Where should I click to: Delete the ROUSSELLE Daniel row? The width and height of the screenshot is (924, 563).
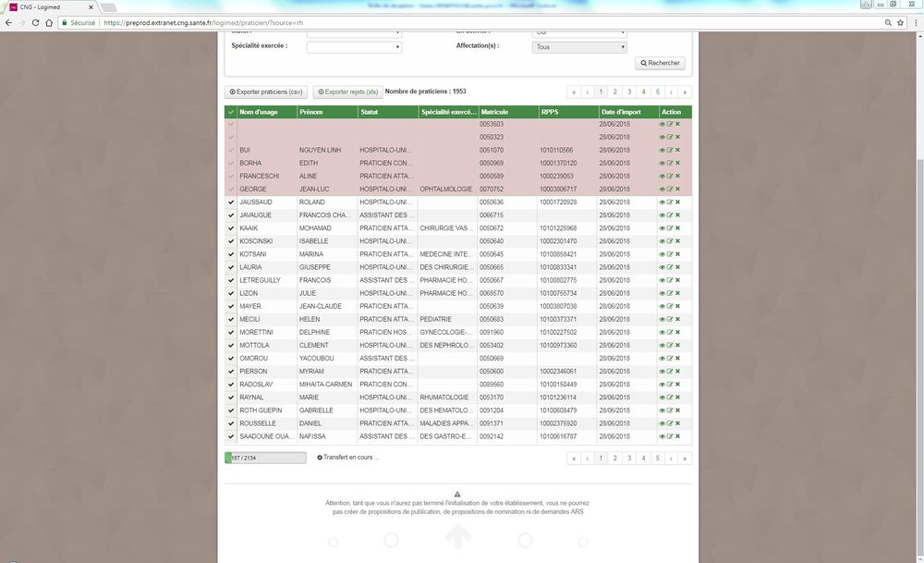677,423
